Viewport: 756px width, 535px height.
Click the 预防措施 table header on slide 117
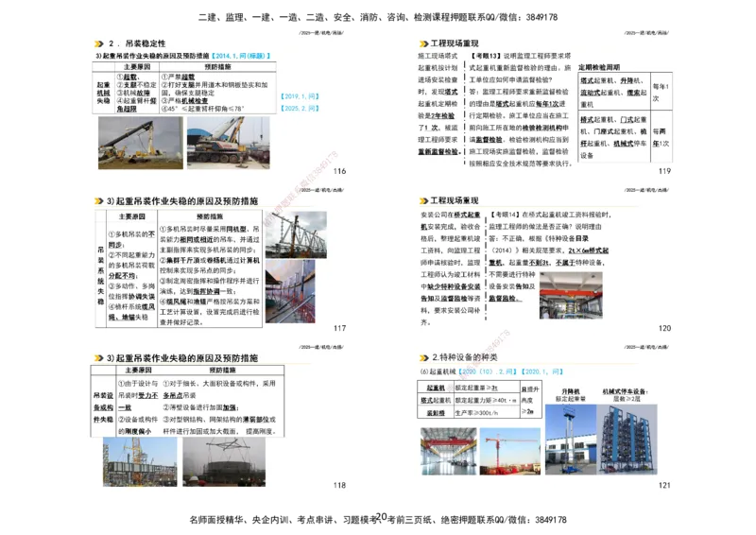[210, 216]
